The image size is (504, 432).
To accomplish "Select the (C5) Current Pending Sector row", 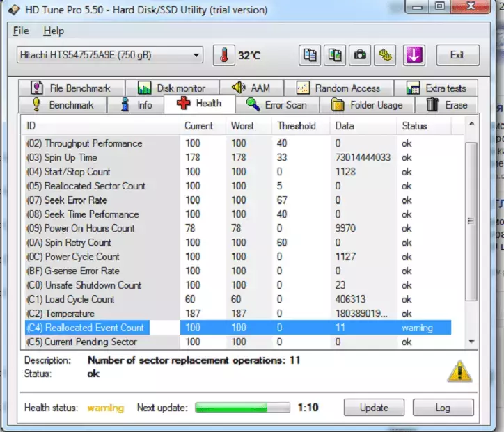I will coord(238,342).
